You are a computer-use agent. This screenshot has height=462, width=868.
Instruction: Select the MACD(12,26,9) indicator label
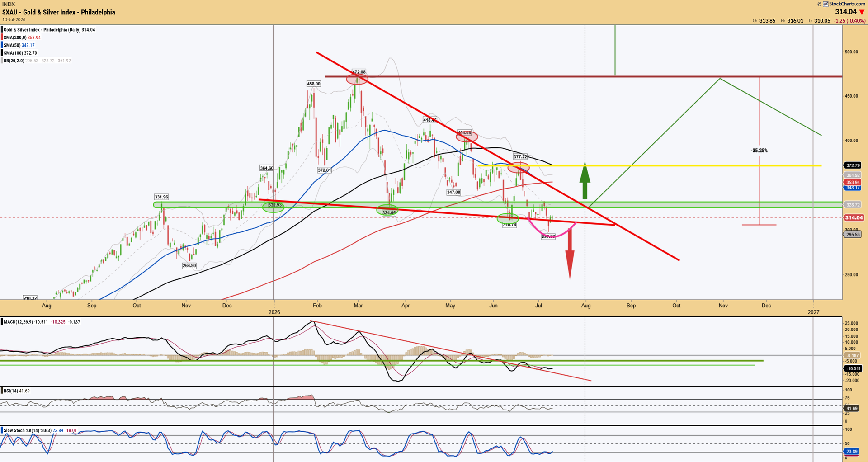19,322
